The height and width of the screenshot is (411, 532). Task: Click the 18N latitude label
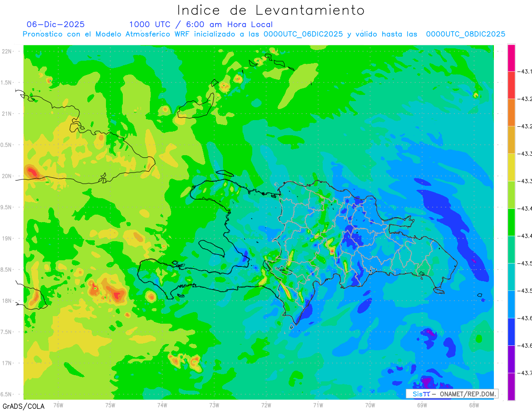point(8,301)
